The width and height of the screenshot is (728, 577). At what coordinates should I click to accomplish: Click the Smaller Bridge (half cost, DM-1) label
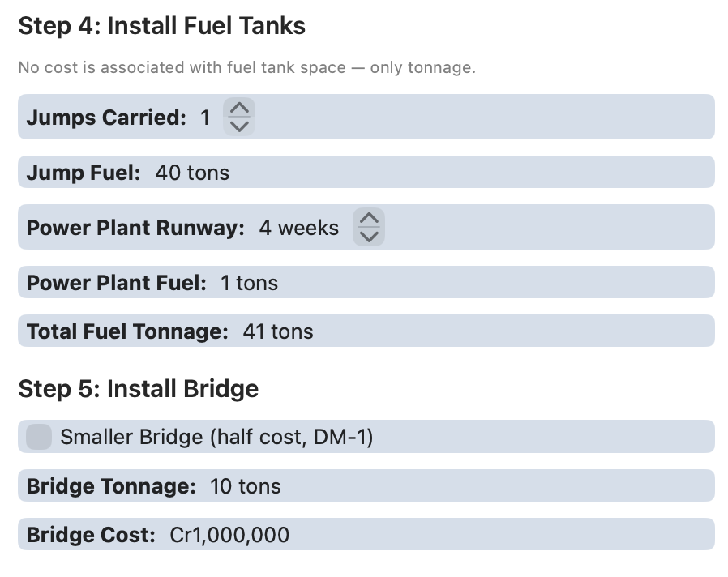[216, 437]
